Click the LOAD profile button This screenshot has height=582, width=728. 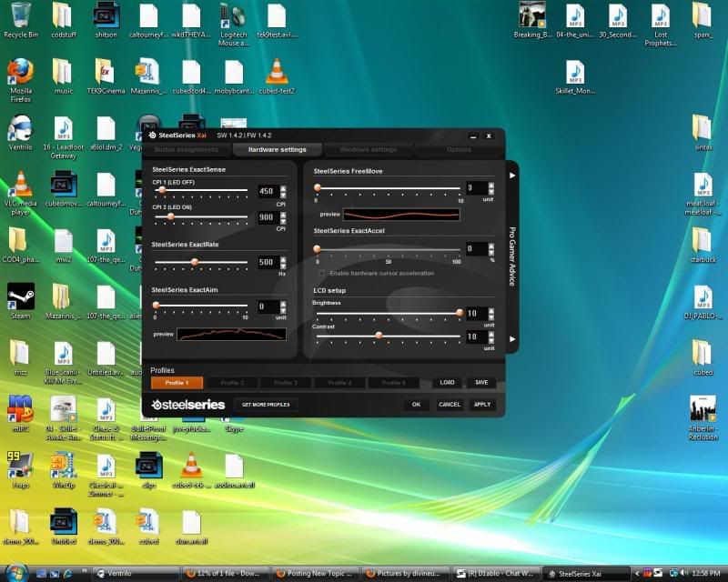click(447, 383)
